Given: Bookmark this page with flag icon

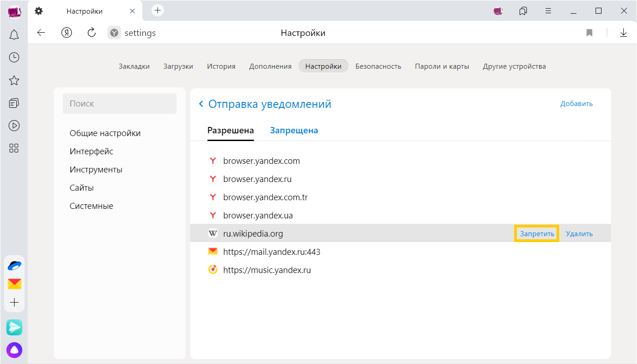Looking at the screenshot, I should [590, 33].
